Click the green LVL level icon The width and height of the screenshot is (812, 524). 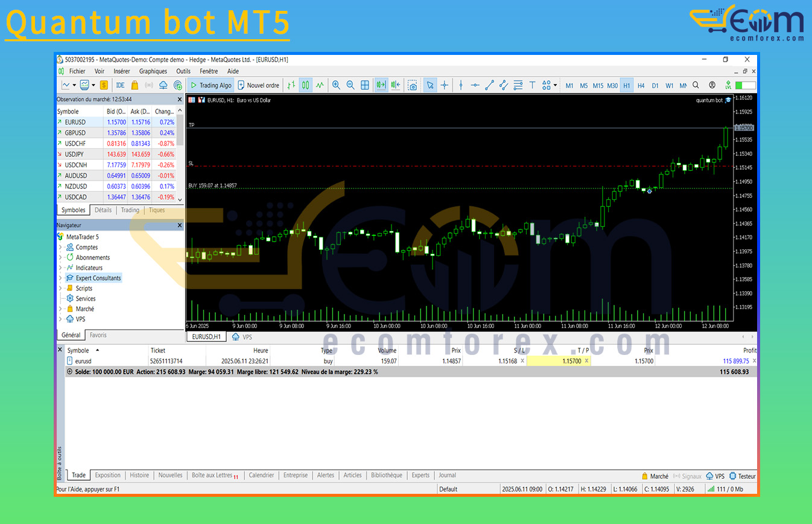pyautogui.click(x=729, y=85)
